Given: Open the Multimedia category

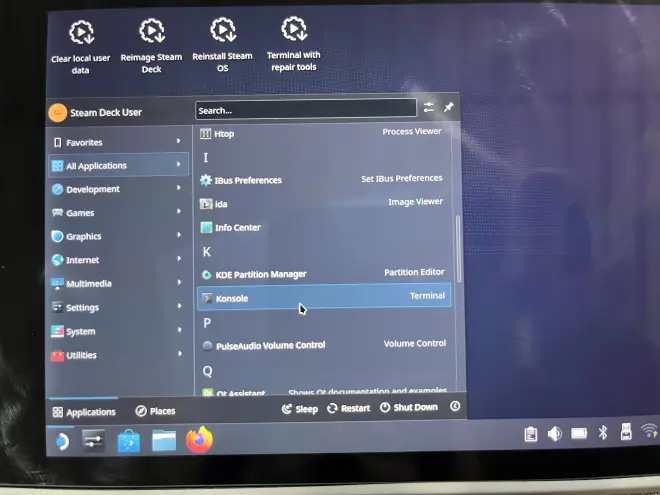Looking at the screenshot, I should [119, 283].
